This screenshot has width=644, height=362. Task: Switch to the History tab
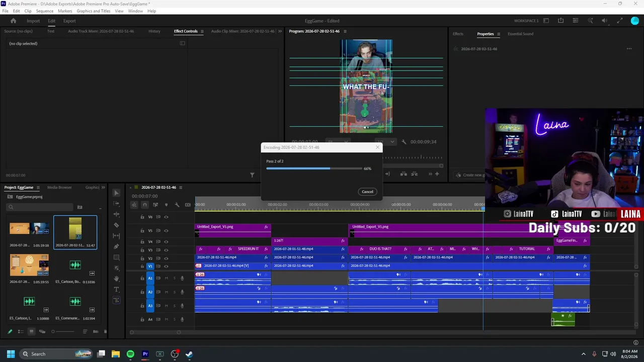coord(154,31)
